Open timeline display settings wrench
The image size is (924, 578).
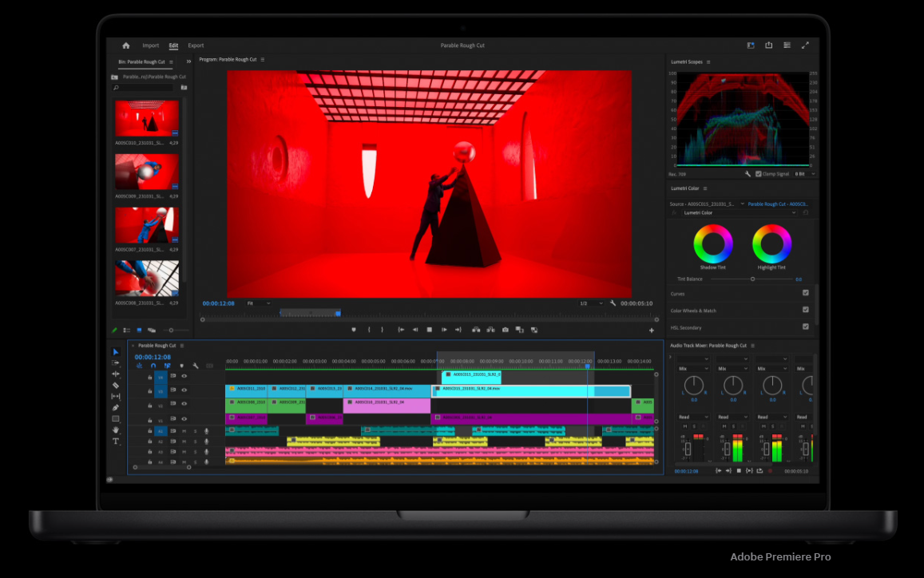click(x=196, y=366)
